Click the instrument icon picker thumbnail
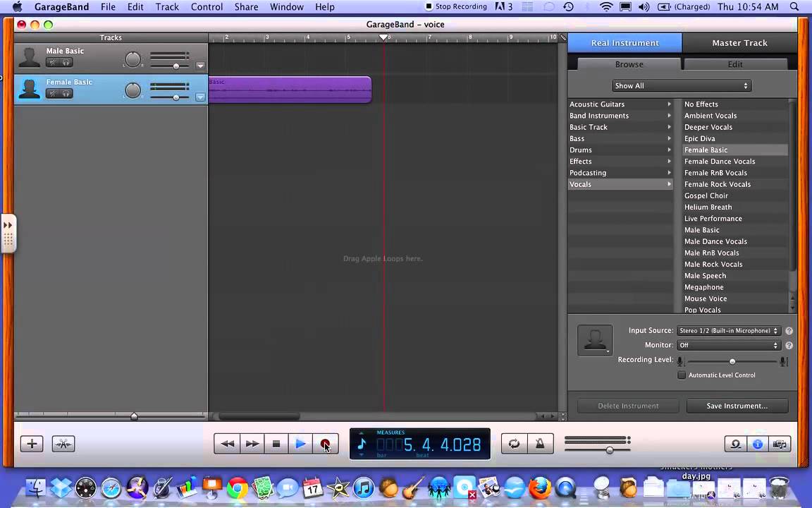The image size is (812, 508). (595, 340)
